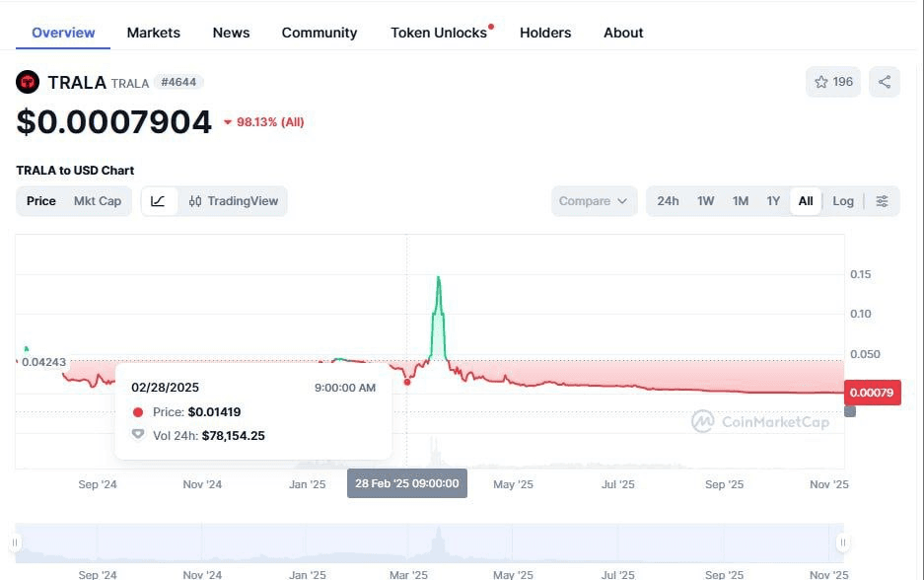
Task: Open chart settings sliders icon
Action: click(x=882, y=201)
